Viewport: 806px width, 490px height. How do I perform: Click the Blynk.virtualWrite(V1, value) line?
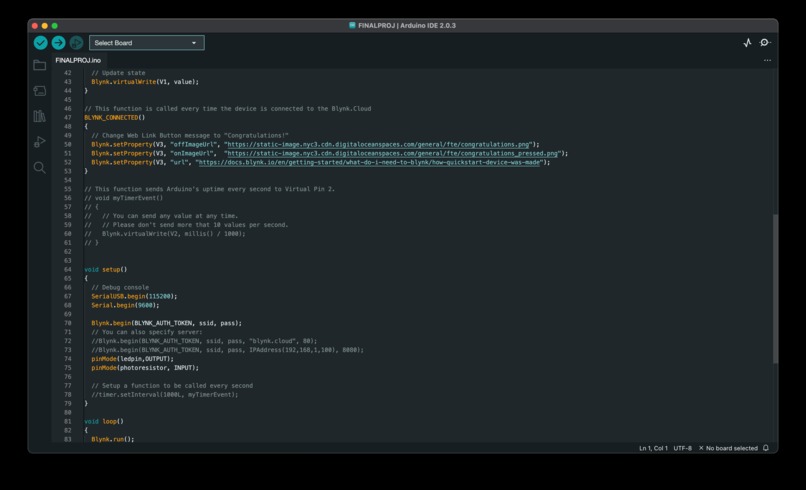coord(145,82)
